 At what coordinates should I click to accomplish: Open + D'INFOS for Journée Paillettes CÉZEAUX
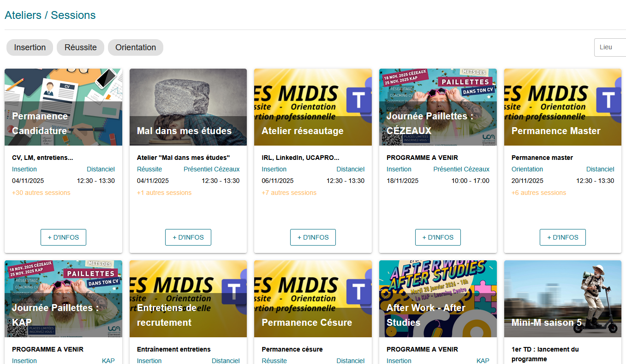tap(438, 237)
